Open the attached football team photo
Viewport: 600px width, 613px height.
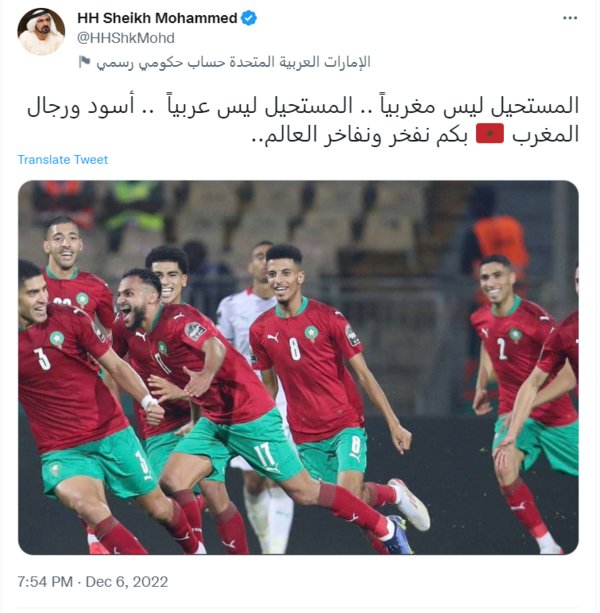tap(298, 367)
